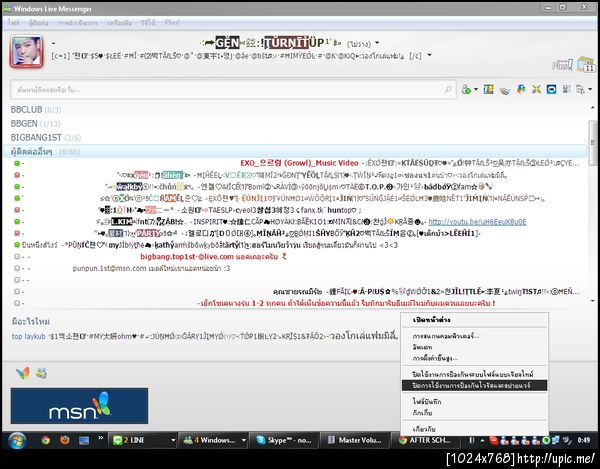Image resolution: width=600 pixels, height=469 pixels.
Task: Switch to the Skype taskbar button
Action: click(x=284, y=440)
